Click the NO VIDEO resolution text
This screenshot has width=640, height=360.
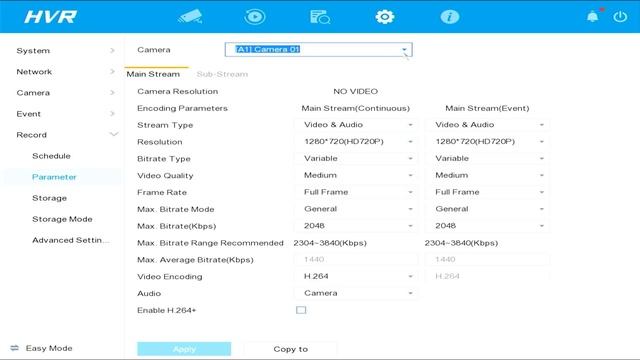click(x=356, y=91)
